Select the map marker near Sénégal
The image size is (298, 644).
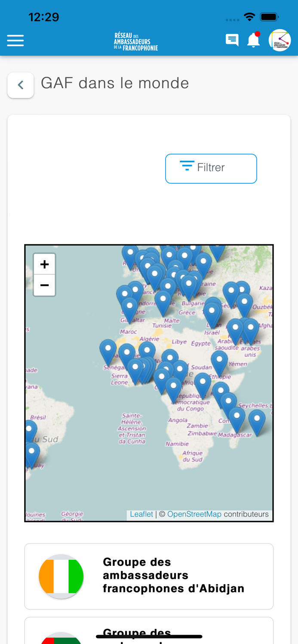point(108,352)
